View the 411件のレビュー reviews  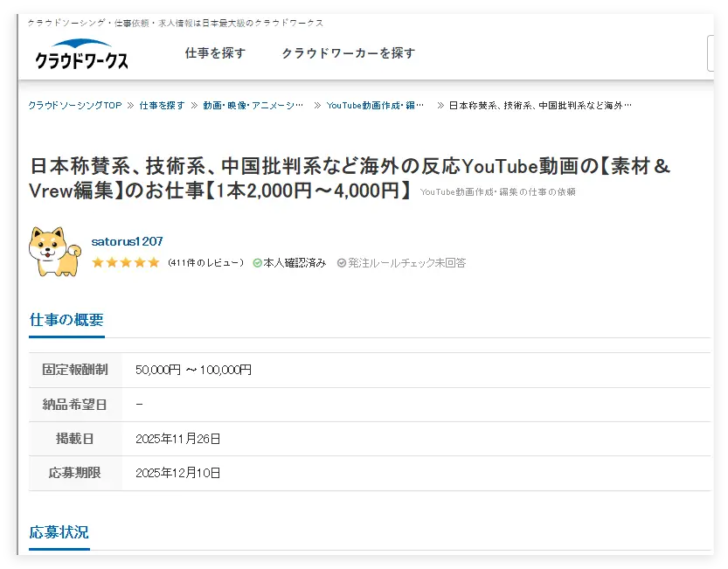click(x=205, y=263)
